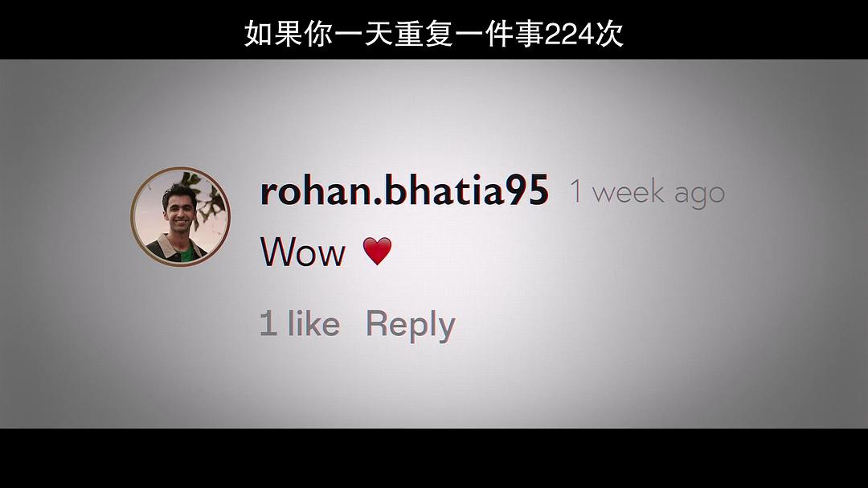868x488 pixels.
Task: Tap the red heart emoji
Action: pyautogui.click(x=377, y=251)
